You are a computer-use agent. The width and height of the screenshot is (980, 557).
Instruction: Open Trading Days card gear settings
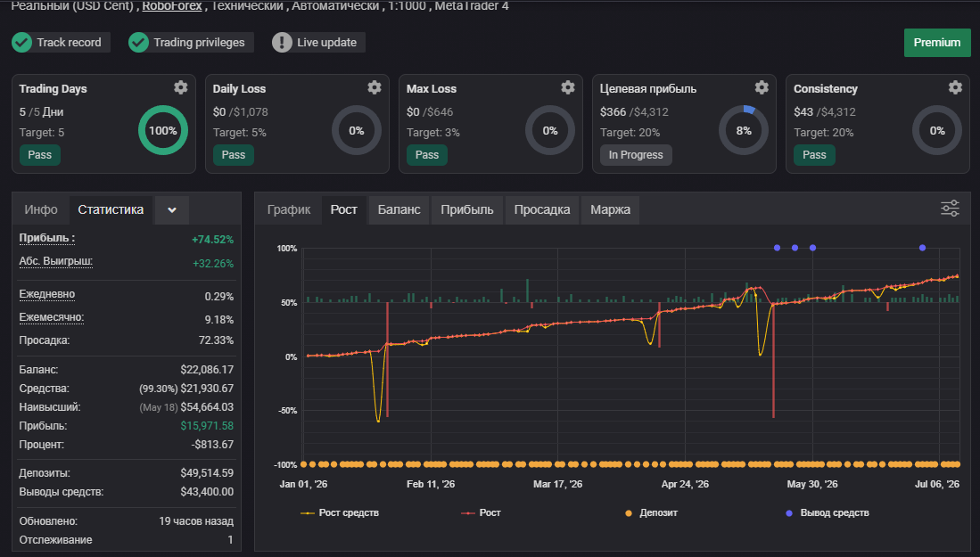click(181, 87)
